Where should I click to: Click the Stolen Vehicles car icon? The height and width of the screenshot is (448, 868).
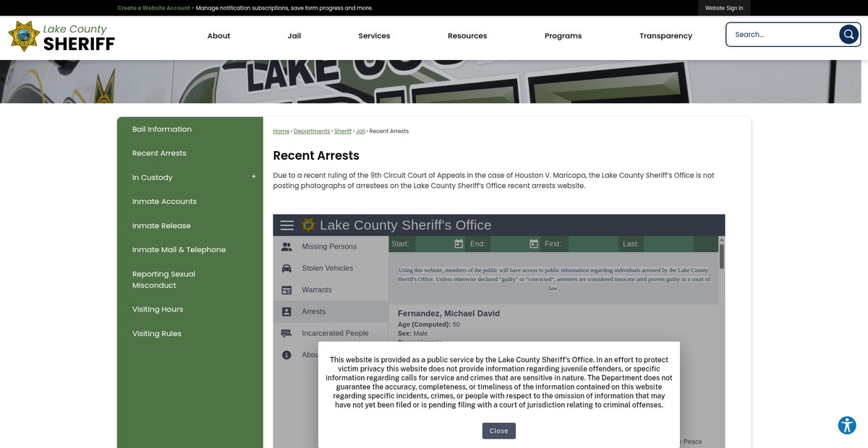tap(286, 268)
